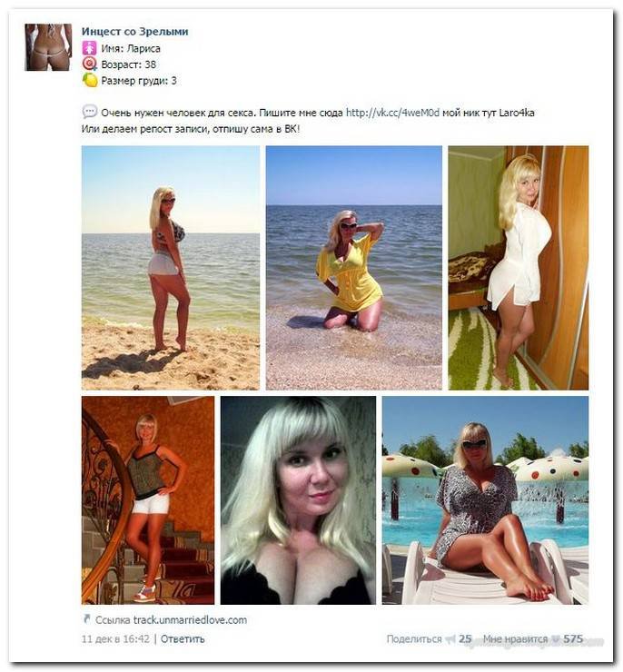This screenshot has width=623, height=672.
Task: Click the speech bubble icon before post text
Action: [x=90, y=113]
